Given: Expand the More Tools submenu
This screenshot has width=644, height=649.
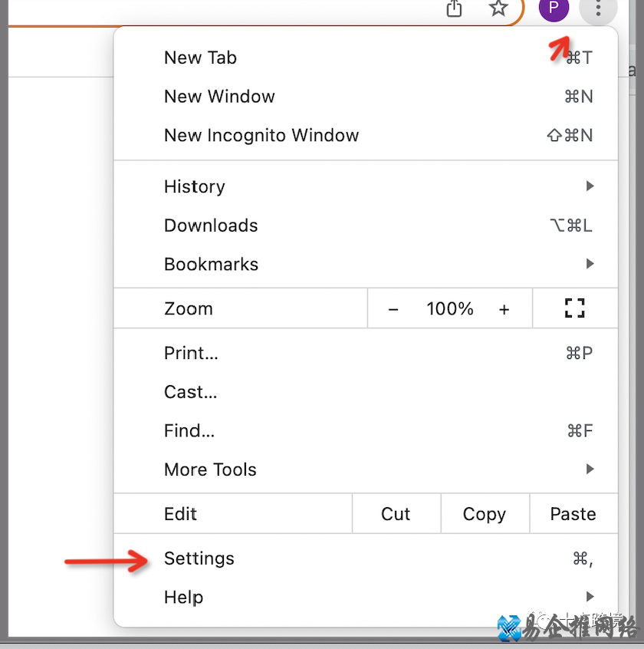Looking at the screenshot, I should (x=210, y=469).
